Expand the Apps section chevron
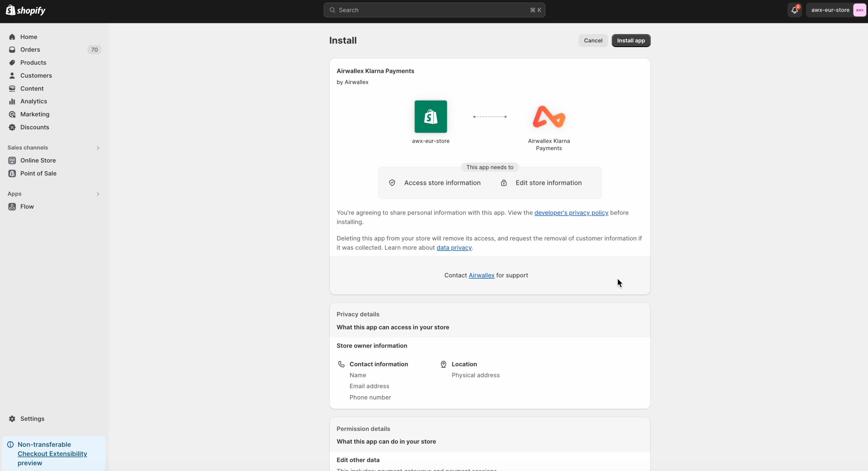The width and height of the screenshot is (868, 471). 98,194
